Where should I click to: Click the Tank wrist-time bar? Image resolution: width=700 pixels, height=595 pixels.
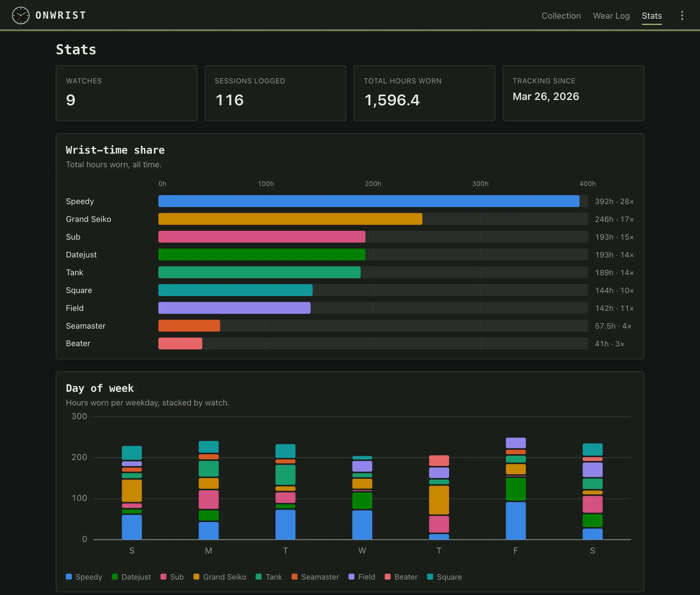click(260, 273)
